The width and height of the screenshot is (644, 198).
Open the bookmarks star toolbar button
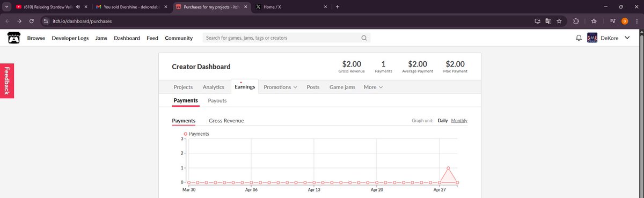pyautogui.click(x=594, y=21)
